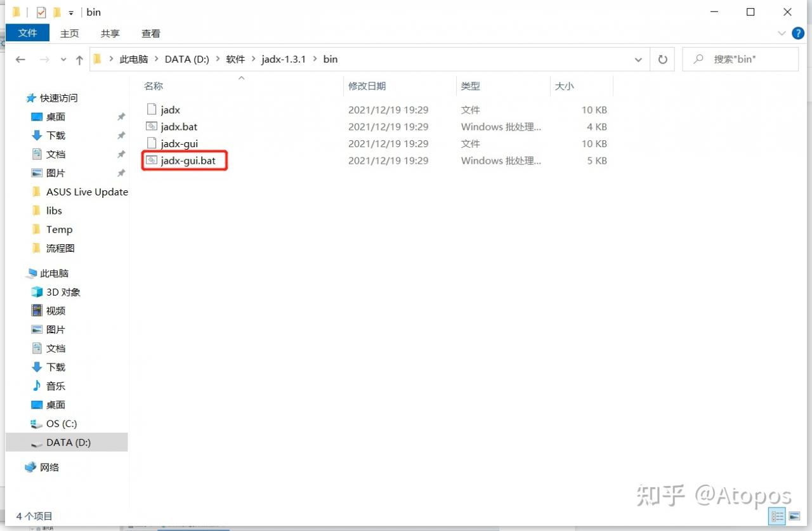Image resolution: width=812 pixels, height=531 pixels.
Task: Unpin 下载 using its pin icon
Action: tap(121, 136)
